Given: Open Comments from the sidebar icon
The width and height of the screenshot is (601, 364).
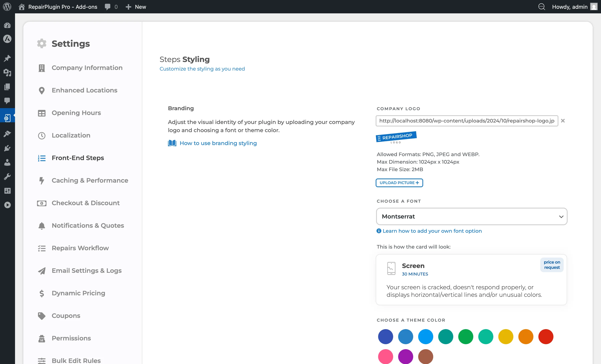Looking at the screenshot, I should (x=7, y=101).
